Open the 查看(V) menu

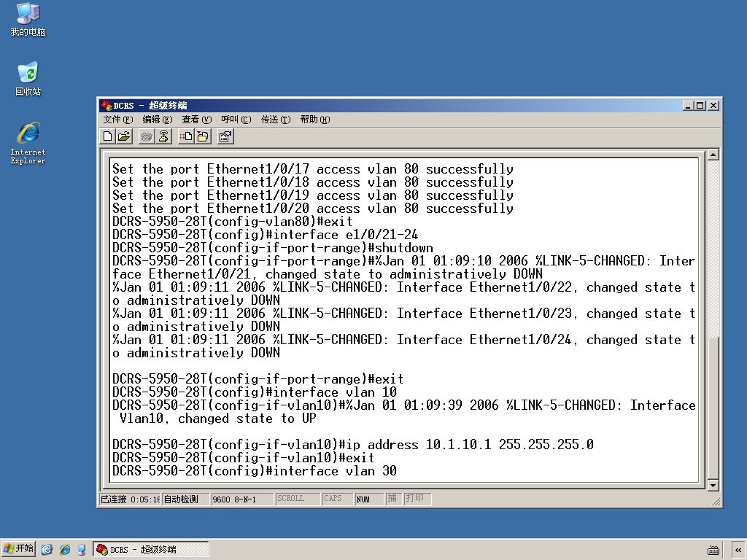[x=196, y=120]
